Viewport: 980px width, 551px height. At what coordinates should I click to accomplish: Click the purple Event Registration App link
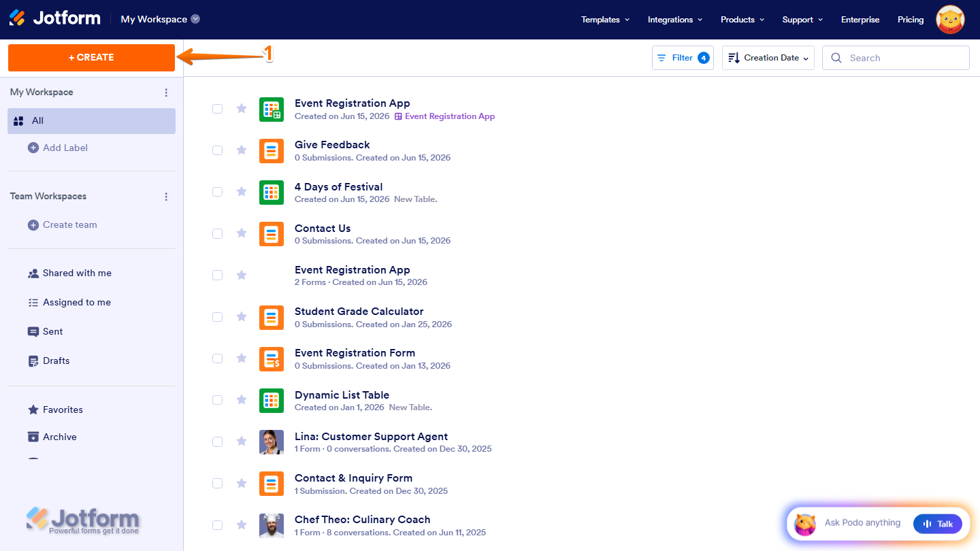click(445, 116)
